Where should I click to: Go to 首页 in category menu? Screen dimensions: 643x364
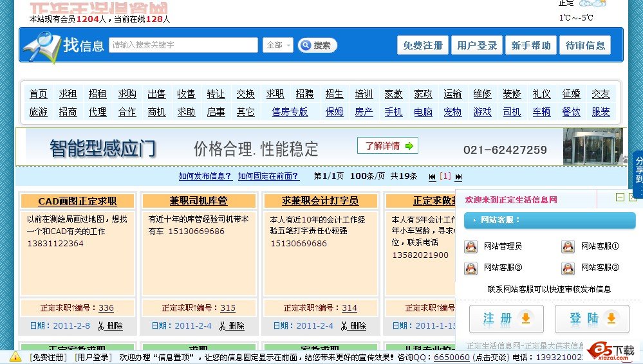pyautogui.click(x=39, y=94)
